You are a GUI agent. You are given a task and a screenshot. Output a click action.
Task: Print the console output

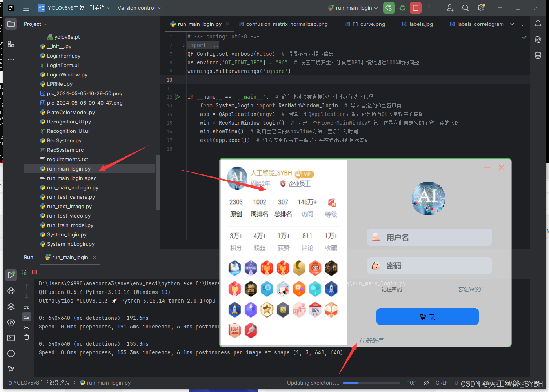coord(27,327)
